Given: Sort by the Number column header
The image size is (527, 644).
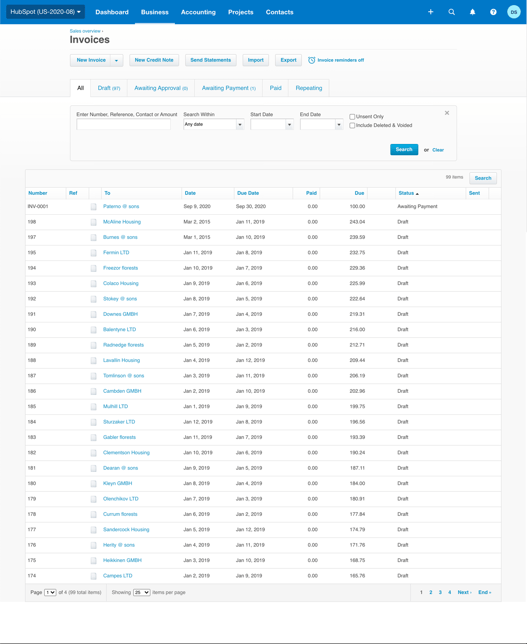Looking at the screenshot, I should 38,193.
